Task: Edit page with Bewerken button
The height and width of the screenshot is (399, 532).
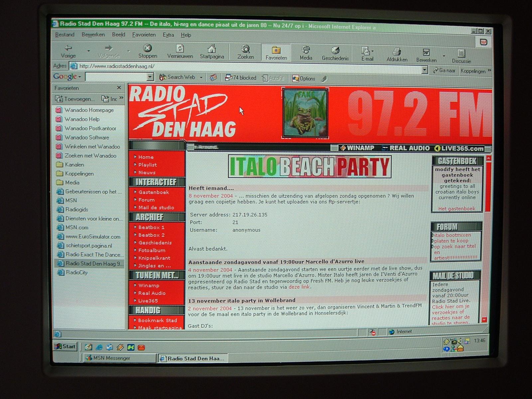Action: pos(426,55)
